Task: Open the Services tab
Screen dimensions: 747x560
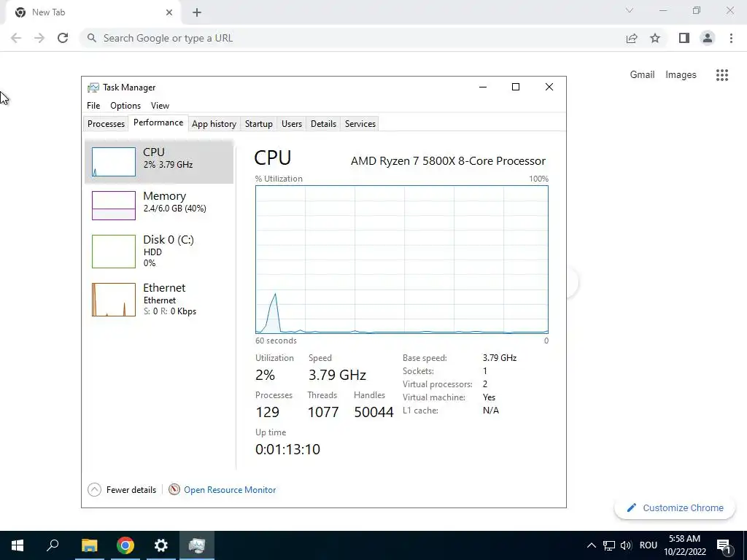Action: 360,124
